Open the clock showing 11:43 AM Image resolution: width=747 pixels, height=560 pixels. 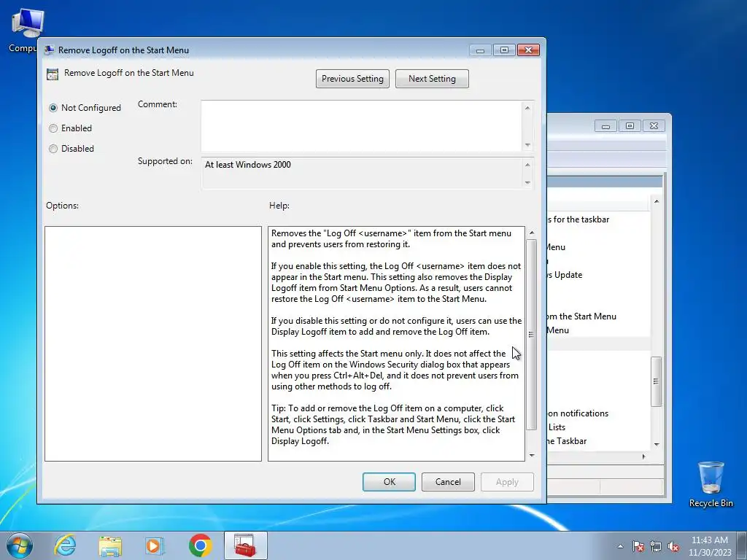point(709,546)
